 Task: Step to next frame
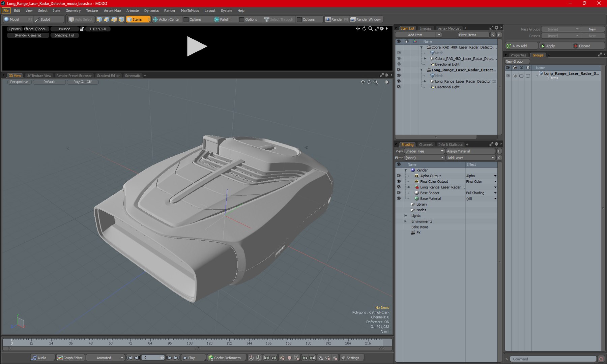(x=169, y=358)
